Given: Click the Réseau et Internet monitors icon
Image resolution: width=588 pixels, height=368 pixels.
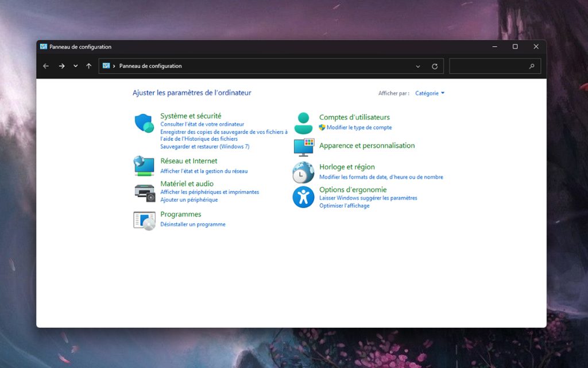Looking at the screenshot, I should [144, 165].
